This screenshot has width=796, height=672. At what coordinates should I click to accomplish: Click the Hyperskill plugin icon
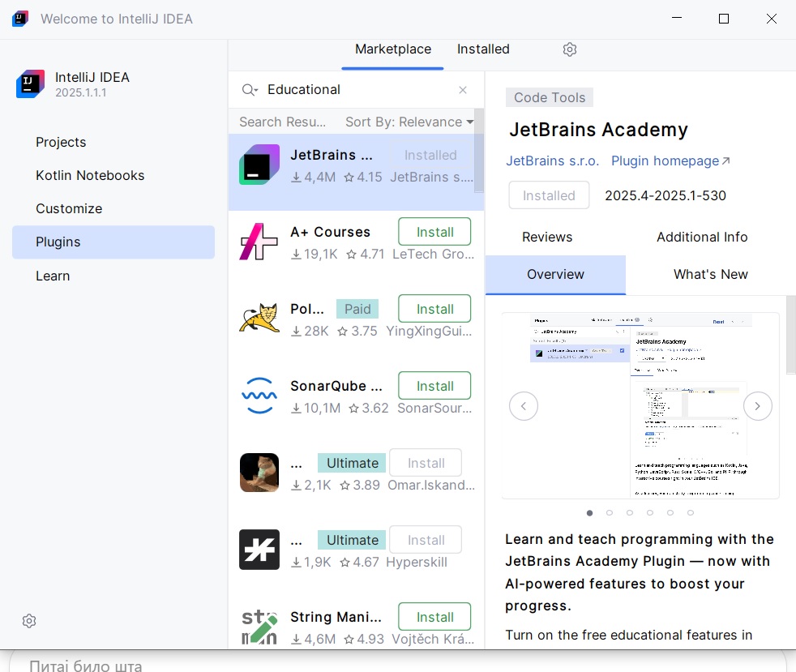[259, 550]
